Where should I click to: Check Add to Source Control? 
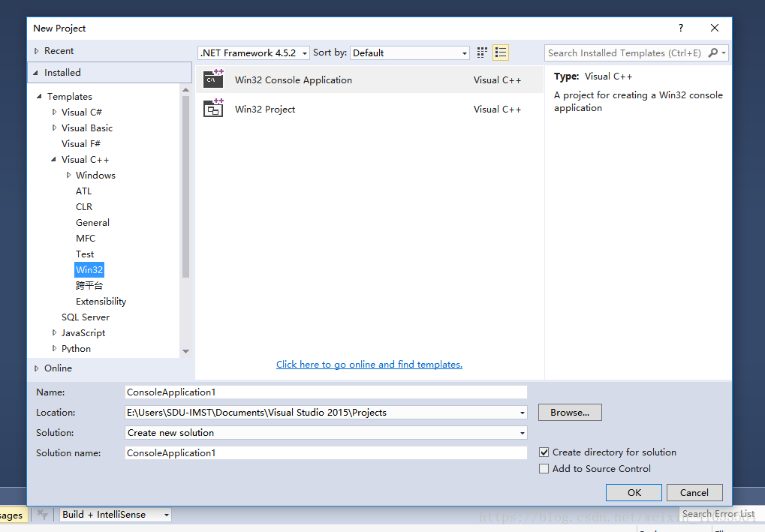point(544,469)
